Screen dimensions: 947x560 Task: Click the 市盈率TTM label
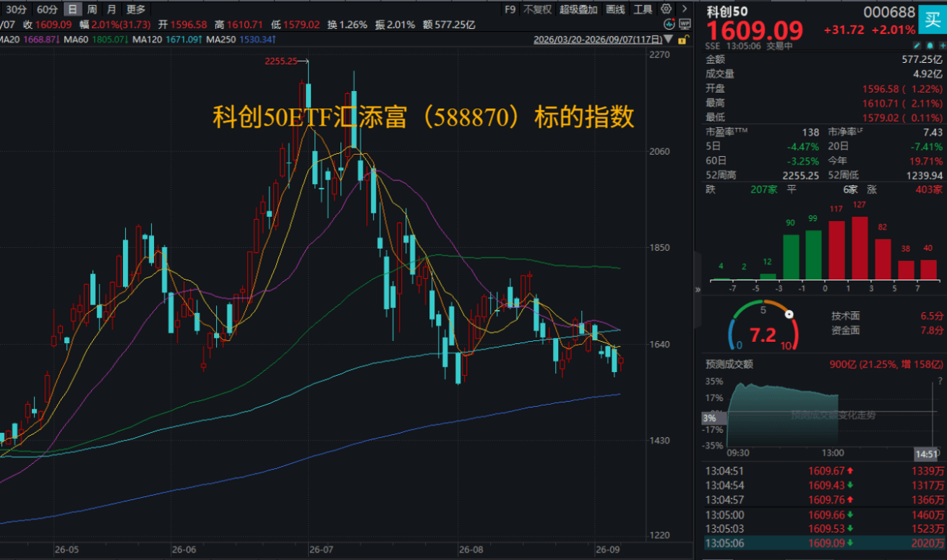(x=727, y=132)
